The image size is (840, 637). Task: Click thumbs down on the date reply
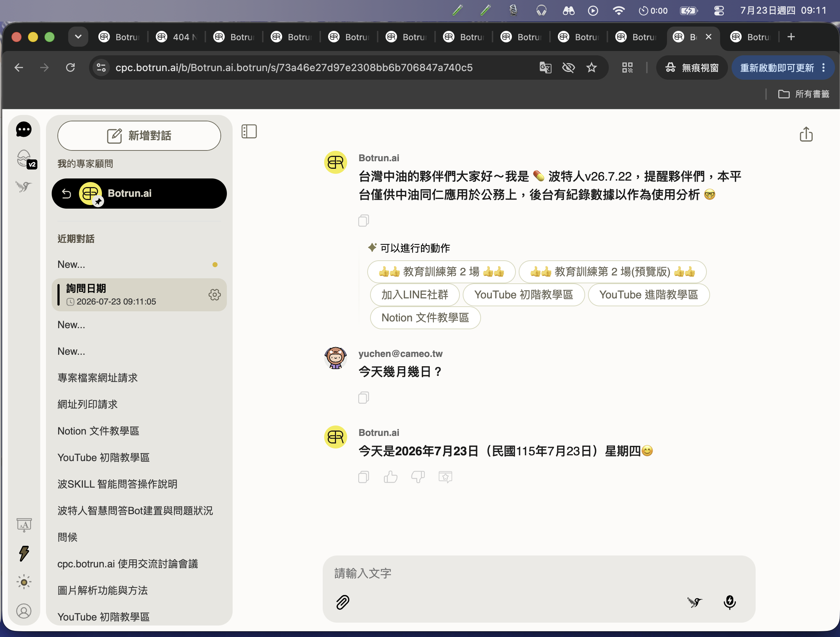[x=418, y=477]
